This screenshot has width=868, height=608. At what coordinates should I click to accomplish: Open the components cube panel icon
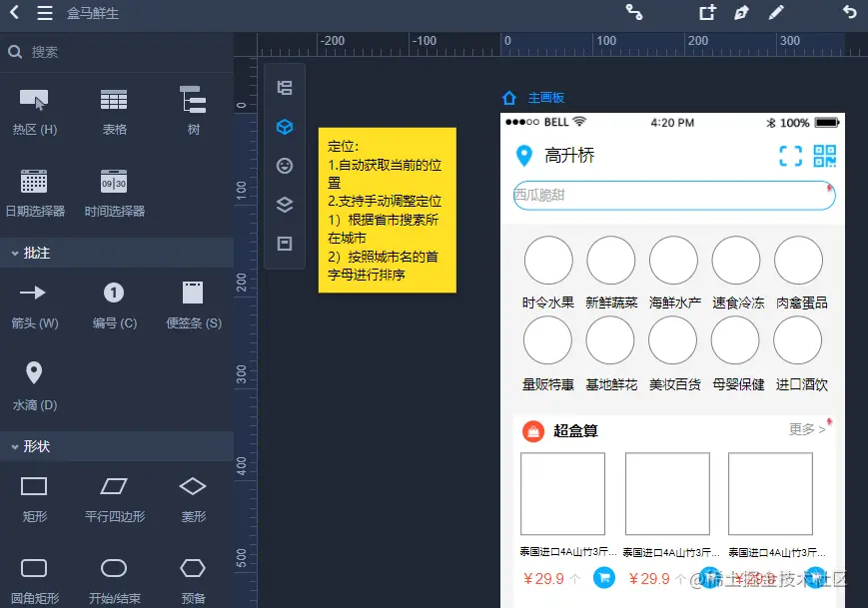coord(285,127)
